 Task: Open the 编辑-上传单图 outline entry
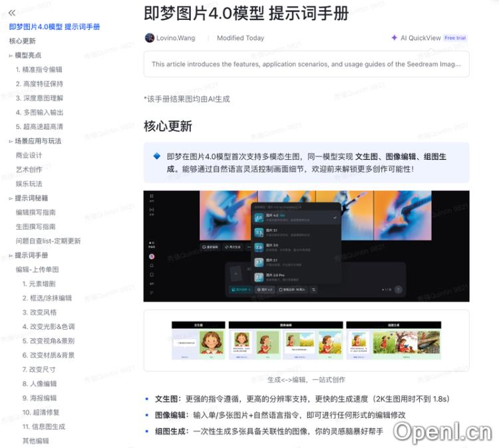pyautogui.click(x=37, y=270)
